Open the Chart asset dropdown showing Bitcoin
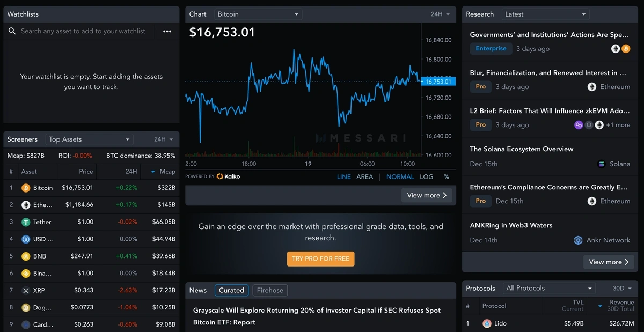 (x=258, y=14)
